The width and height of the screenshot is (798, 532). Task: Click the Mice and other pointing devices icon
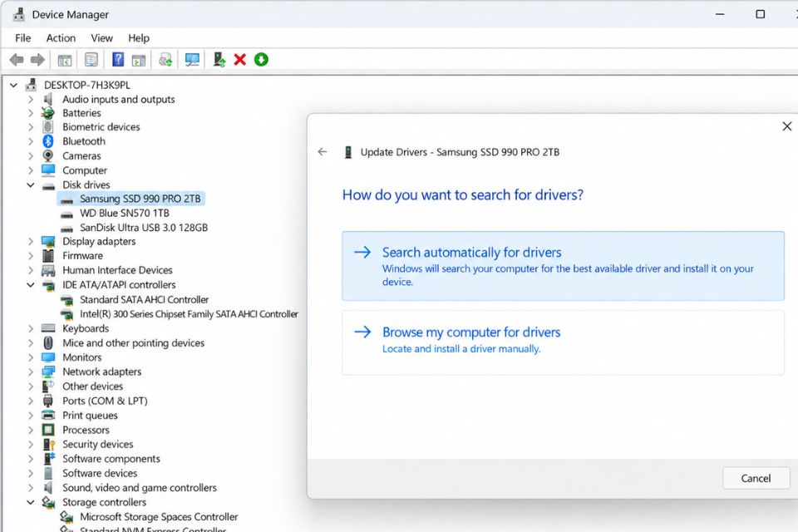pyautogui.click(x=48, y=342)
